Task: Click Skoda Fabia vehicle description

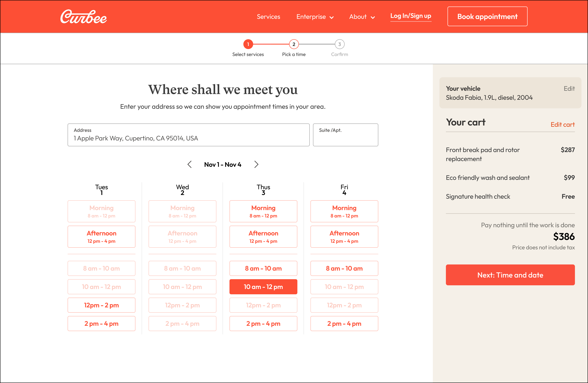Action: click(x=489, y=98)
